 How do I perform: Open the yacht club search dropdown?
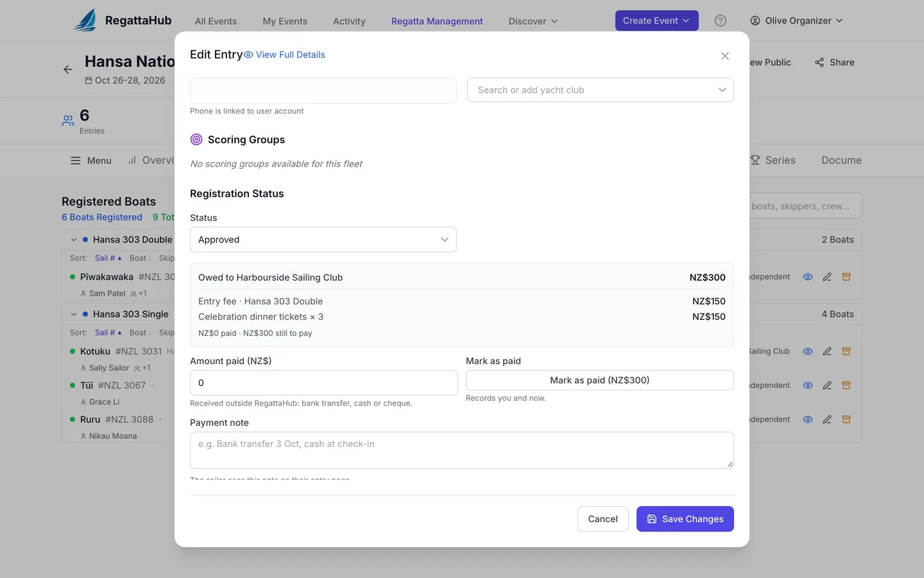(601, 90)
